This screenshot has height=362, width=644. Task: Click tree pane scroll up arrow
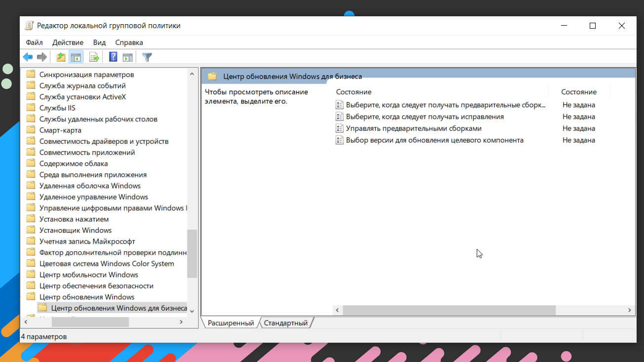pyautogui.click(x=192, y=74)
